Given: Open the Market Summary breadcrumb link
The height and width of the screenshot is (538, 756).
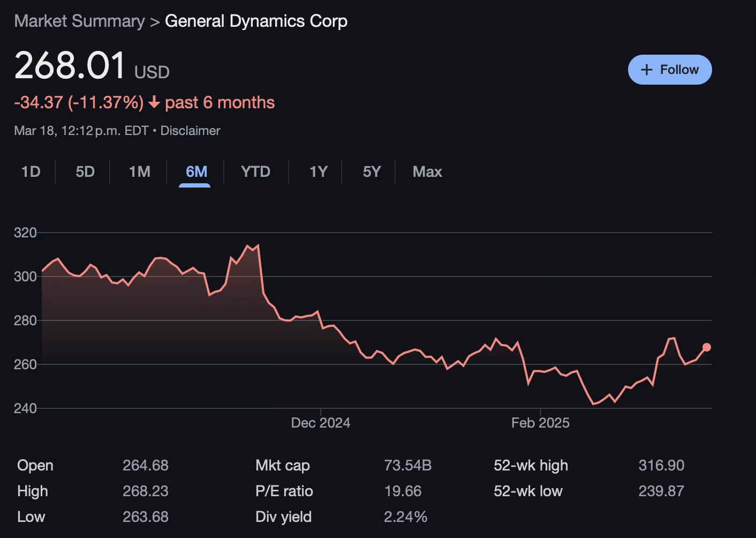Looking at the screenshot, I should click(x=79, y=21).
